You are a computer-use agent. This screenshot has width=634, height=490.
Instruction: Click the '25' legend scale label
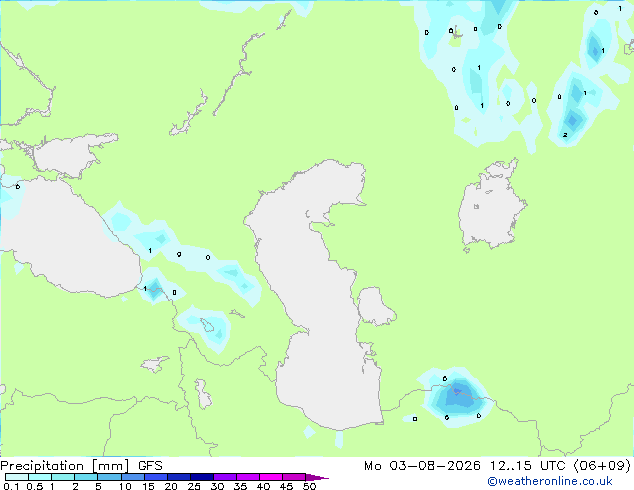point(194,486)
